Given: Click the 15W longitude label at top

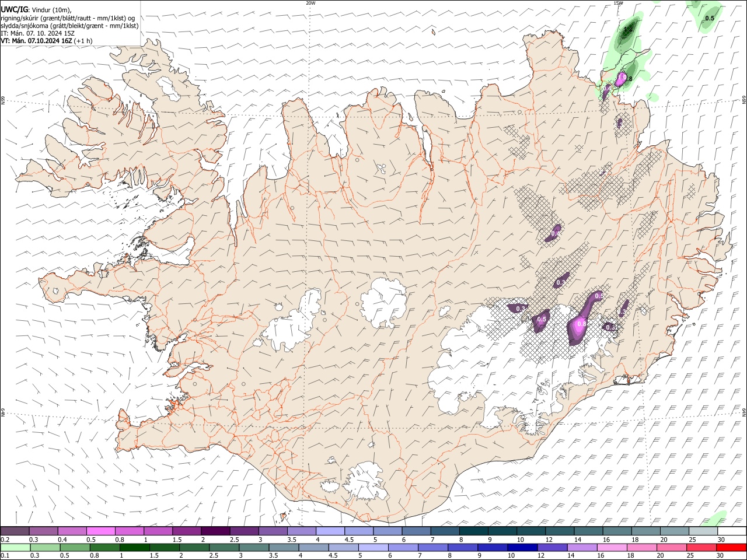Looking at the screenshot, I should click(618, 3).
